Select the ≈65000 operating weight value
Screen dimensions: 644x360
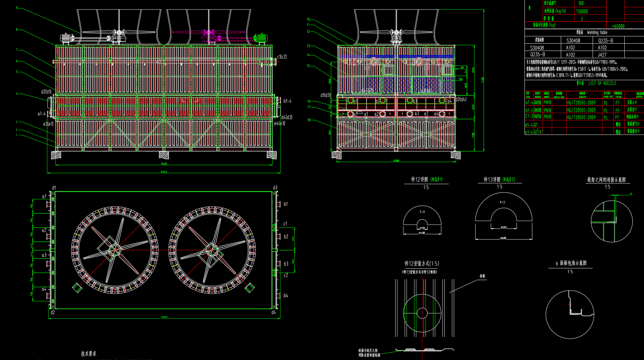point(618,26)
